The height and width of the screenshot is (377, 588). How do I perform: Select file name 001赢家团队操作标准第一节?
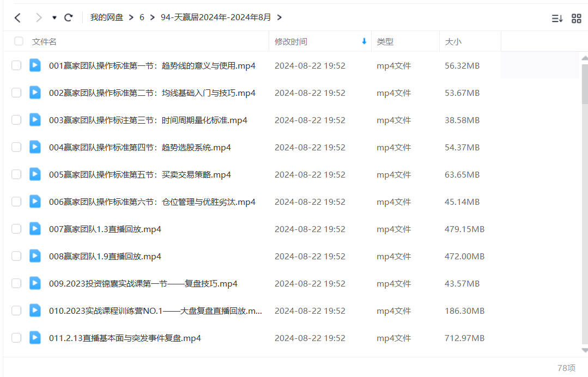pos(152,65)
